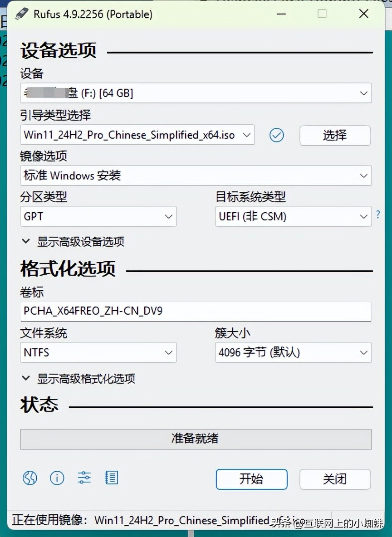Click the ISO checksum verification checkmark icon
Image resolution: width=392 pixels, height=537 pixels.
(x=276, y=135)
